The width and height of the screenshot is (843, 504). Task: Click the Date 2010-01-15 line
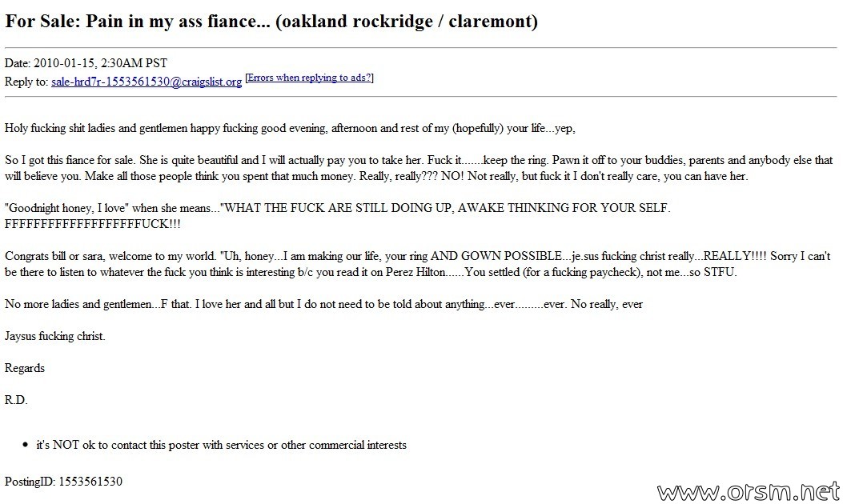click(86, 63)
